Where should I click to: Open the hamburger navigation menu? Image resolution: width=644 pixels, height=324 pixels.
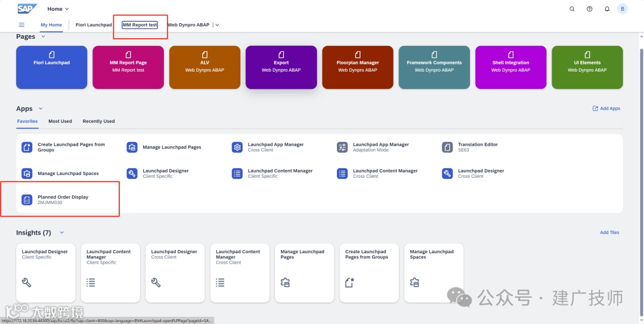22,24
